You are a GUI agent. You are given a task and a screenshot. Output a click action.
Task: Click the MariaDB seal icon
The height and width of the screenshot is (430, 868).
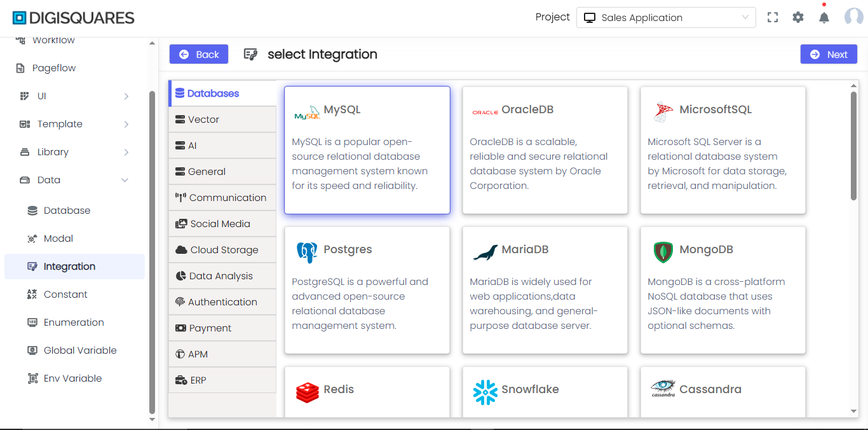click(x=485, y=253)
